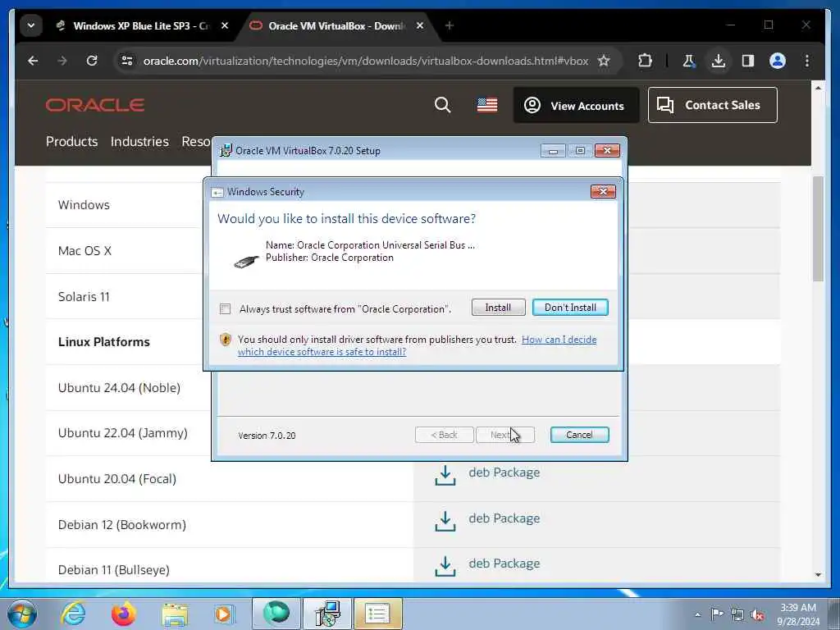Click the Mac OS X row text
The width and height of the screenshot is (840, 630).
[x=84, y=251]
